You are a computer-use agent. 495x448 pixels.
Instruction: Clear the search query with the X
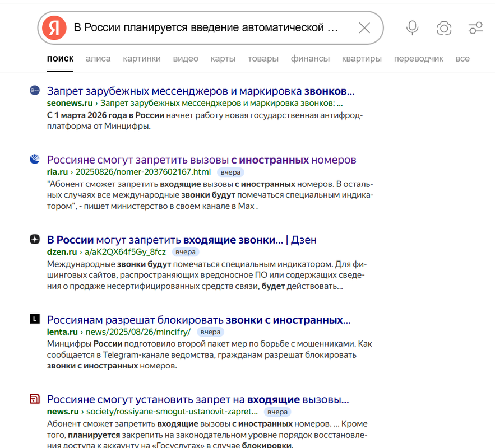point(364,28)
